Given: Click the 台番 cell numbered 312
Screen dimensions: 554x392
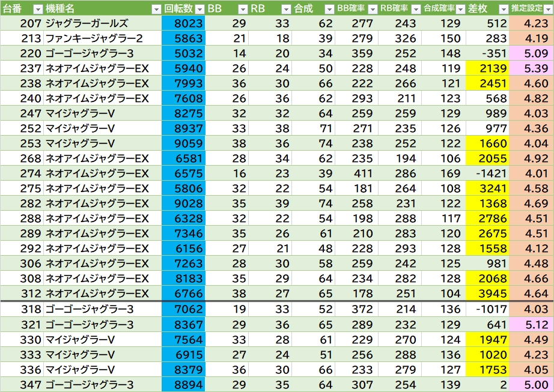Looking at the screenshot, I should (22, 294).
